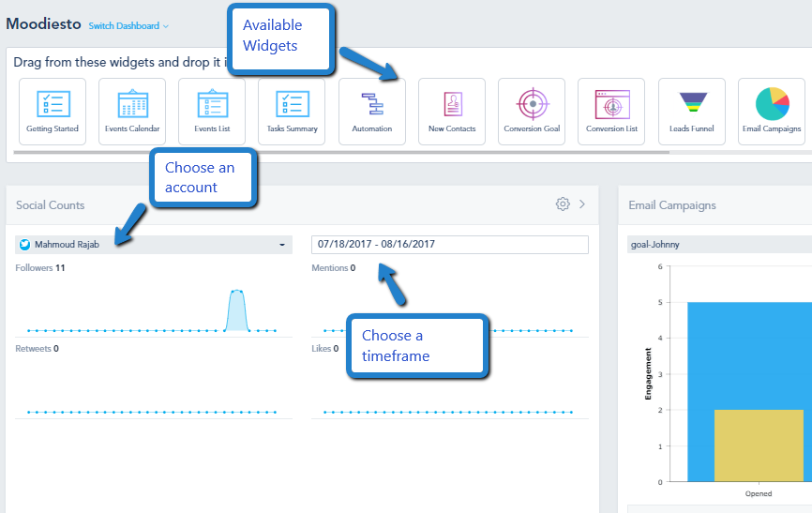Open Social Counts settings gear
This screenshot has height=513, width=812.
click(563, 204)
